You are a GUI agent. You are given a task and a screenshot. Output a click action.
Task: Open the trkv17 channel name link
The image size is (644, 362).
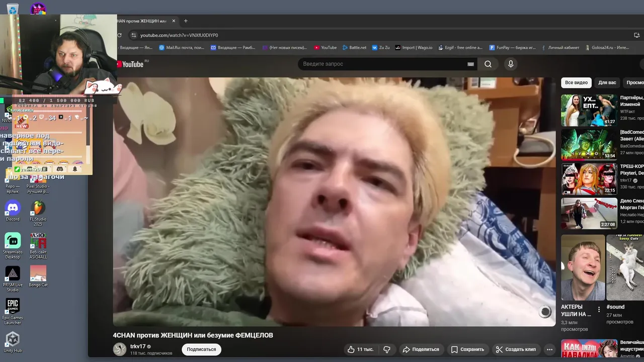pos(137,346)
